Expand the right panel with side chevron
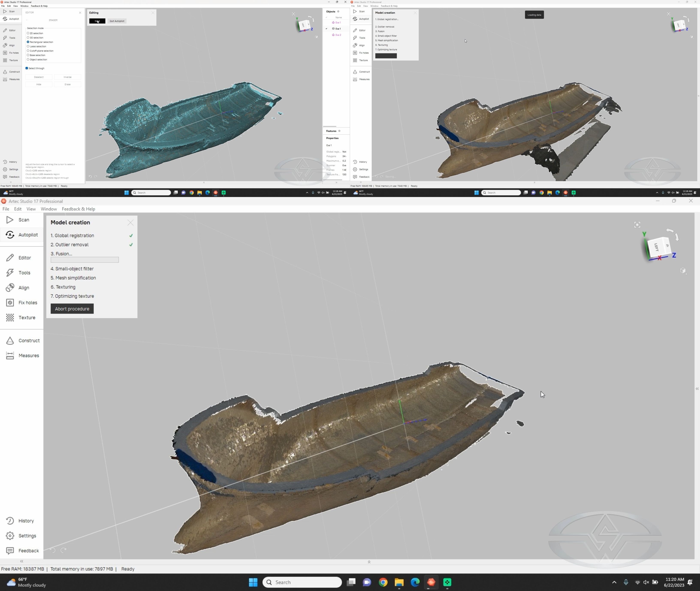Image resolution: width=700 pixels, height=591 pixels. 697,389
